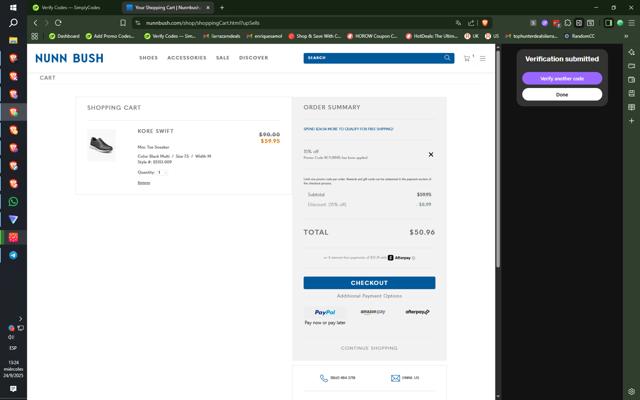Close the Your Shopping Cart tab

click(208, 7)
